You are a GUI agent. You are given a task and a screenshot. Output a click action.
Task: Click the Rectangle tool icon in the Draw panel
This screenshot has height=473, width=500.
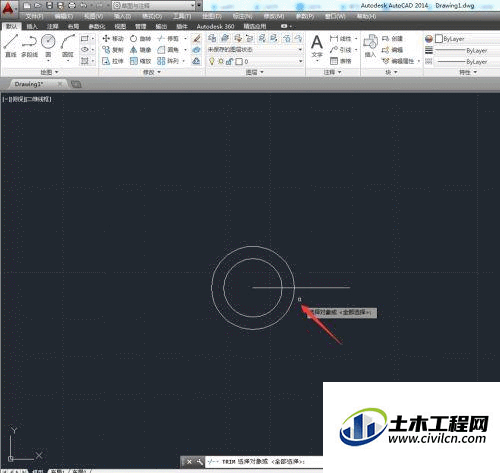click(85, 39)
